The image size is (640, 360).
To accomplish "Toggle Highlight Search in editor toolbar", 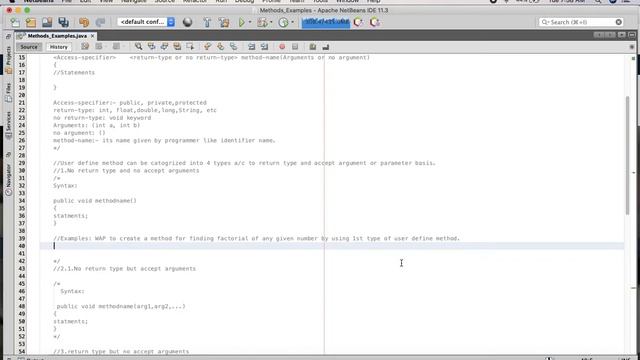I will [177, 47].
